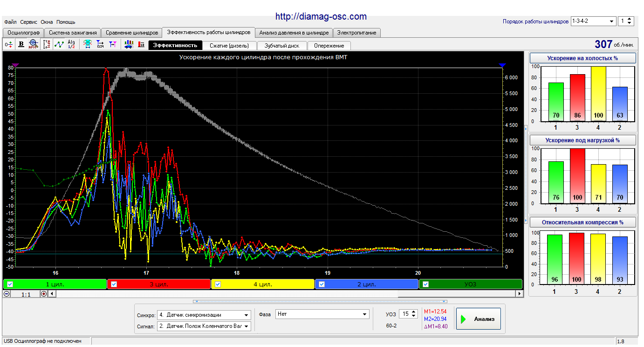
Task: Switch to the Осциллограф tab
Action: click(x=23, y=33)
